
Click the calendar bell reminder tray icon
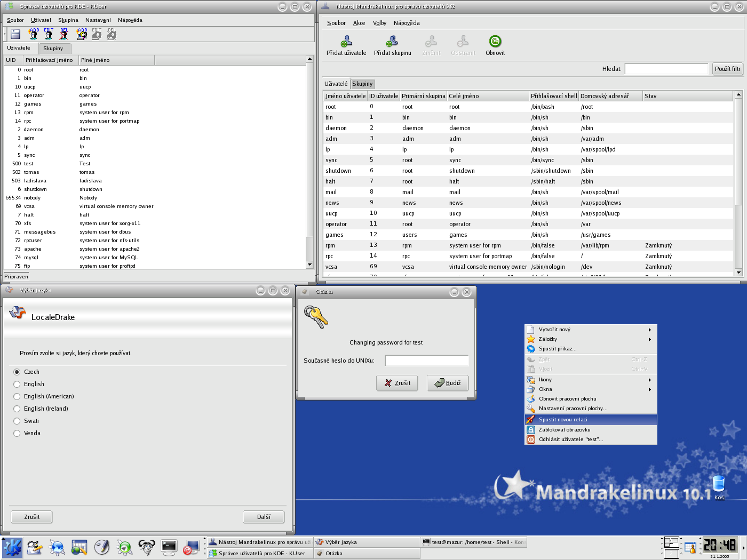690,548
